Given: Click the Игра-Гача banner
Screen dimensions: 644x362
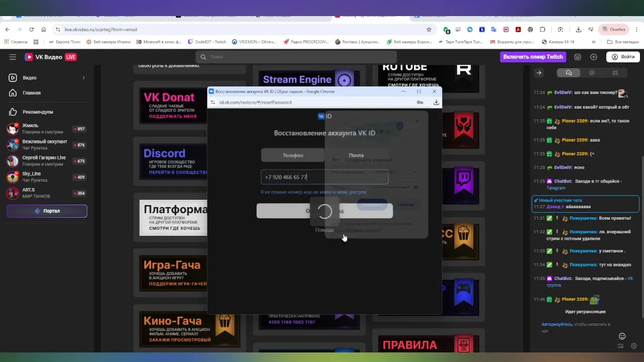Looking at the screenshot, I should 173,274.
